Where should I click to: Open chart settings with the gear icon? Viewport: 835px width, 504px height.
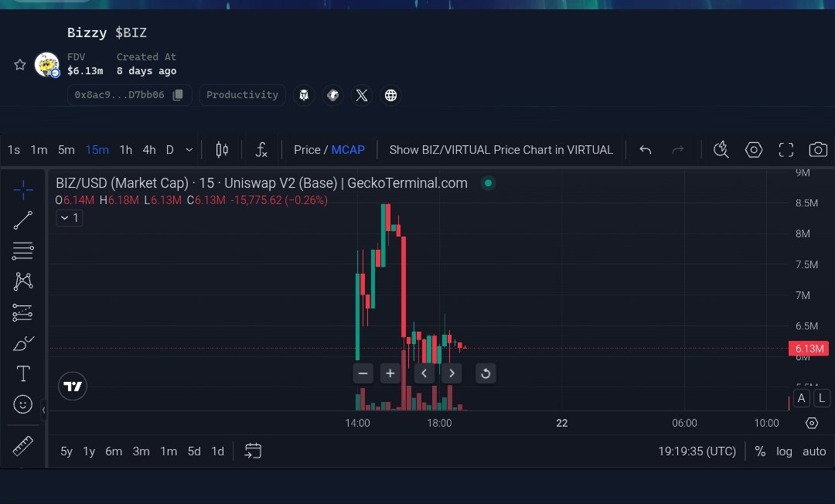(754, 149)
